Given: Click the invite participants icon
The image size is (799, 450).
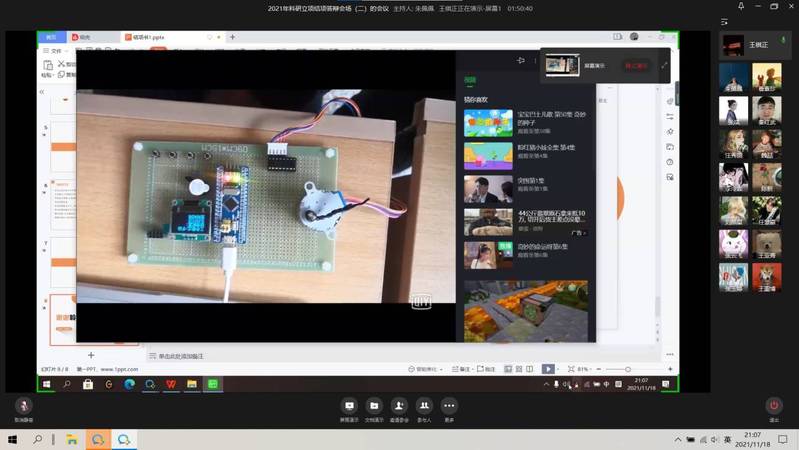Looking at the screenshot, I should [399, 406].
